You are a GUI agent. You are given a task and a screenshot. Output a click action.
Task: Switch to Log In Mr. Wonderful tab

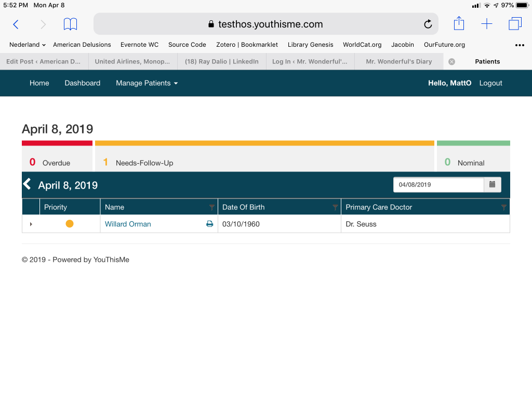310,62
